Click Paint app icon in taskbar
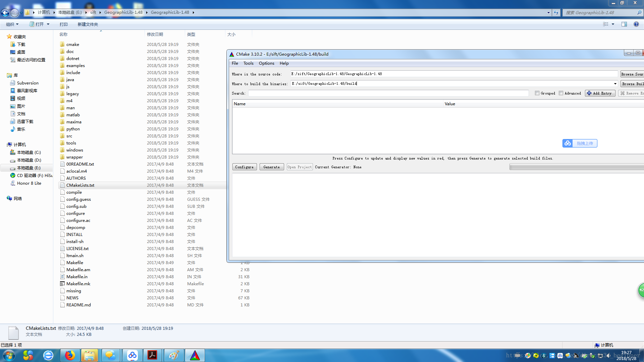The height and width of the screenshot is (362, 644). pyautogui.click(x=174, y=355)
